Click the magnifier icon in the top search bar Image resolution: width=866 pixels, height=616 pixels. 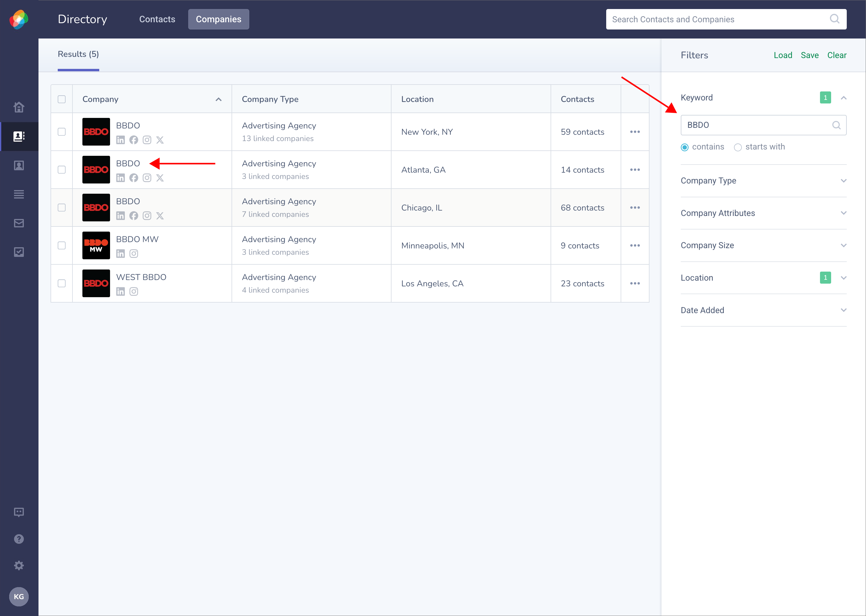pos(834,19)
